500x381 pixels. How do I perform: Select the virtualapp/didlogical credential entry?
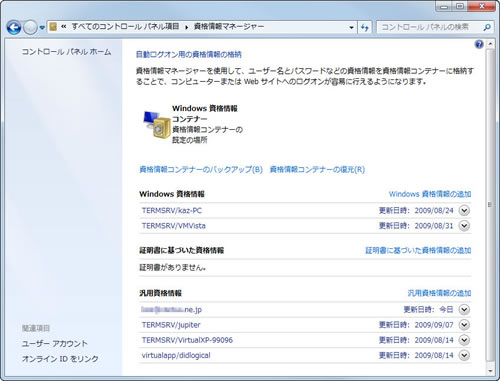176,355
